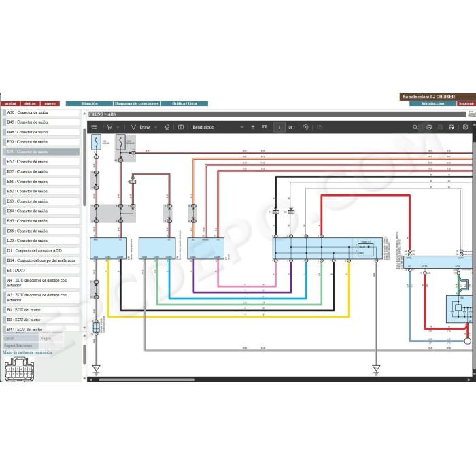Print the PDF from the toolbar

(x=428, y=127)
